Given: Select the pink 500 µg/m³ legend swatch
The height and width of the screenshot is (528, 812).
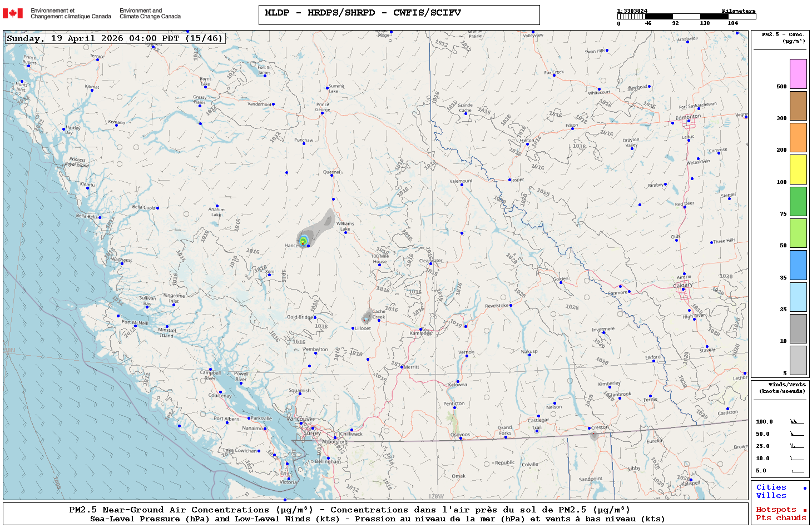Looking at the screenshot, I should [x=798, y=74].
